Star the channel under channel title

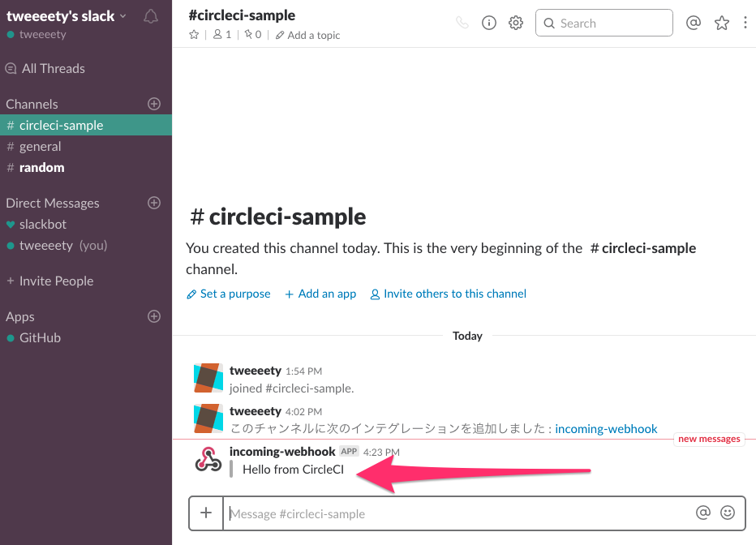[x=194, y=35]
